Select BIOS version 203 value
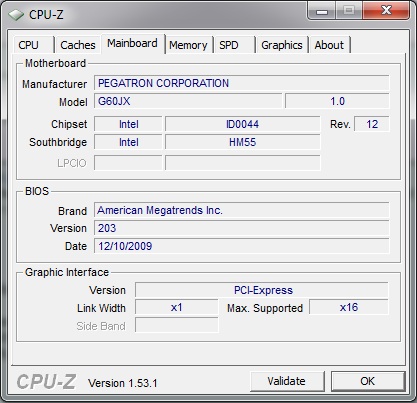The height and width of the screenshot is (403, 417). click(242, 228)
